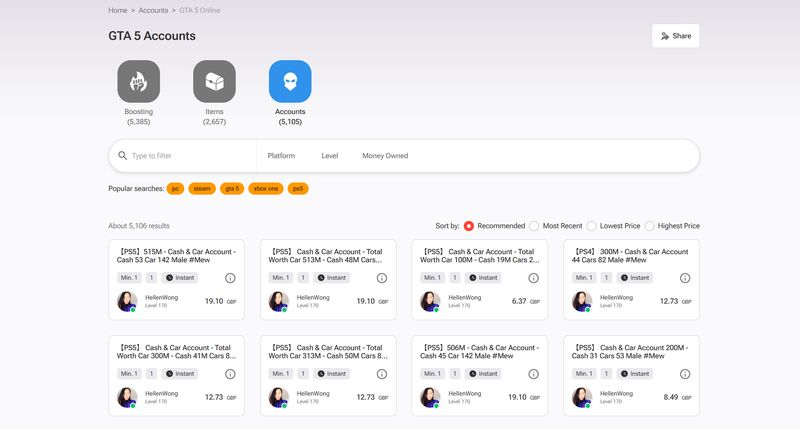Open the Money Owned filter dropdown
This screenshot has height=429, width=800.
[x=385, y=156]
